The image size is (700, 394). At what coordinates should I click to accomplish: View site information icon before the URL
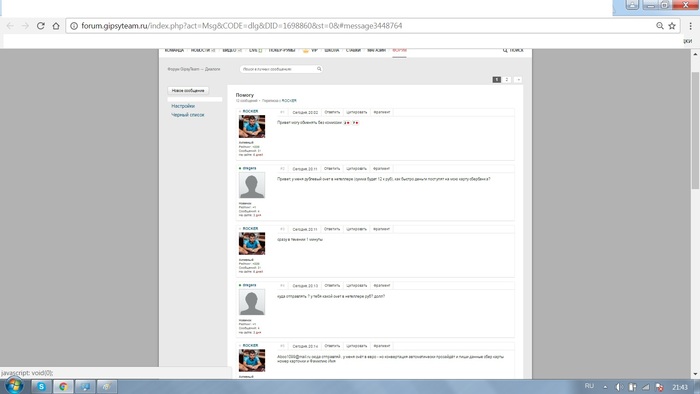tap(74, 26)
